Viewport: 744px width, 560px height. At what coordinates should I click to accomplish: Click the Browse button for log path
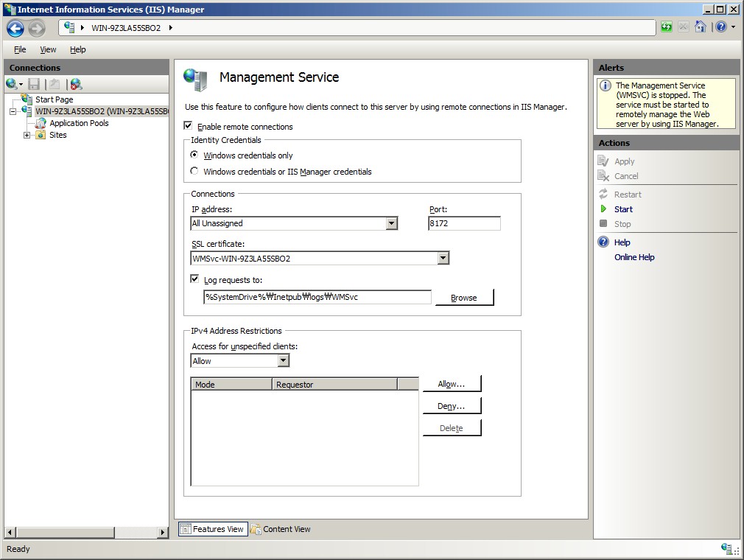coord(464,298)
